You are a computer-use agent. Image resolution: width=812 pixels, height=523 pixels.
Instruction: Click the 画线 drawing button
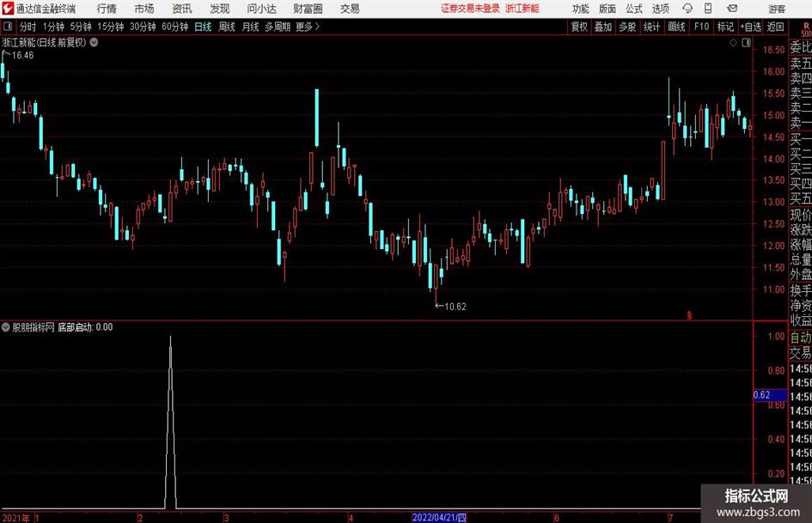[677, 27]
